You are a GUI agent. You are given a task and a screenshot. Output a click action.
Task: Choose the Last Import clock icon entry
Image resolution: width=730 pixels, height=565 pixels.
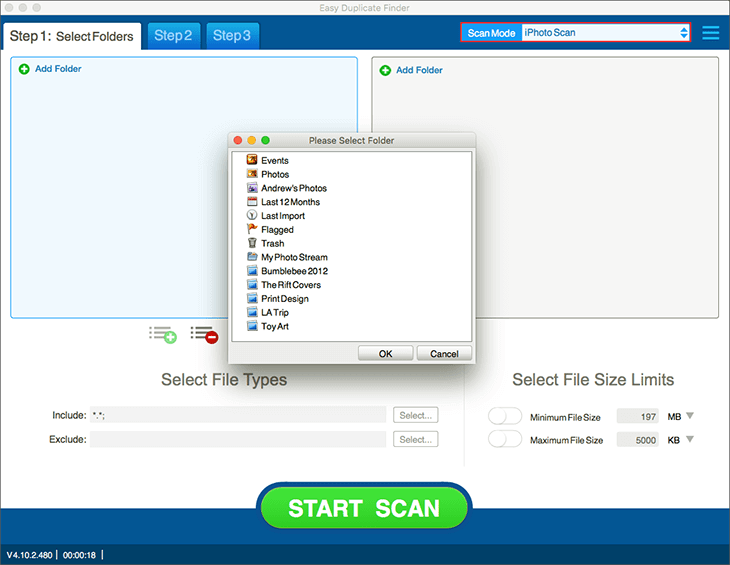252,215
